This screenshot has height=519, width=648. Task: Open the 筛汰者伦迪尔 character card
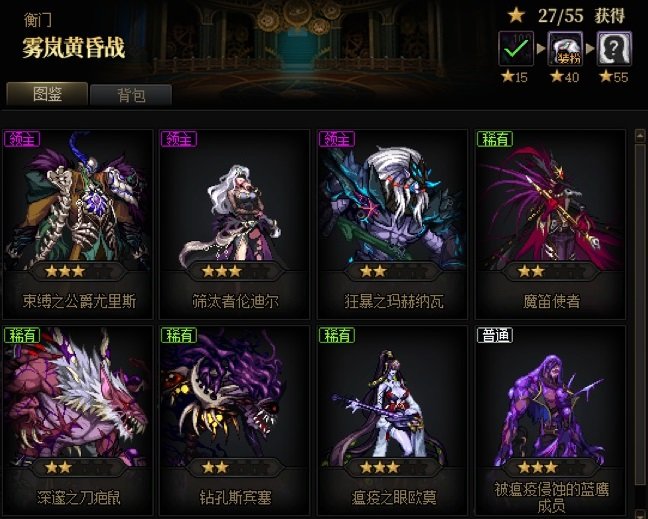click(235, 224)
